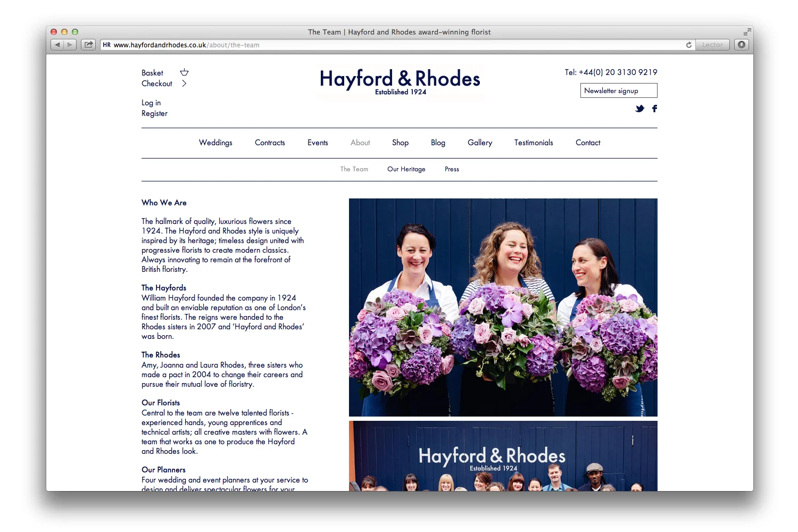
Task: Click the browser back arrow button
Action: click(57, 45)
